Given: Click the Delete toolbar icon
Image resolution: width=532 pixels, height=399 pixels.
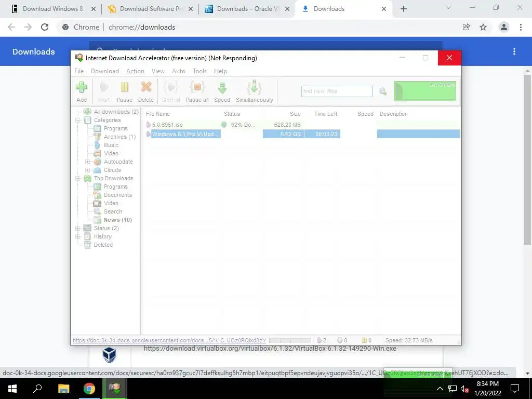Looking at the screenshot, I should click(x=146, y=91).
